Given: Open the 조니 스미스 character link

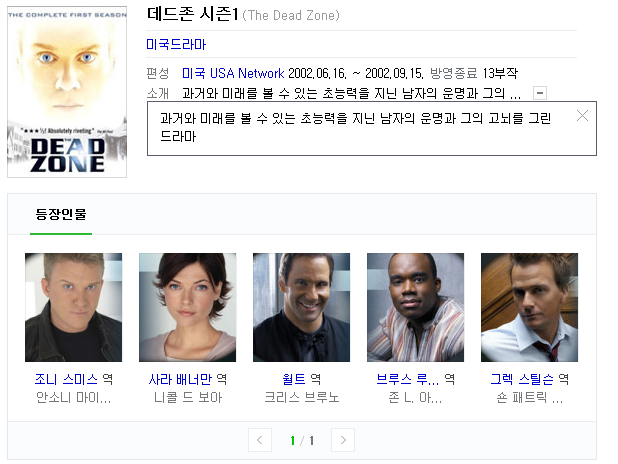Looking at the screenshot, I should (66, 379).
